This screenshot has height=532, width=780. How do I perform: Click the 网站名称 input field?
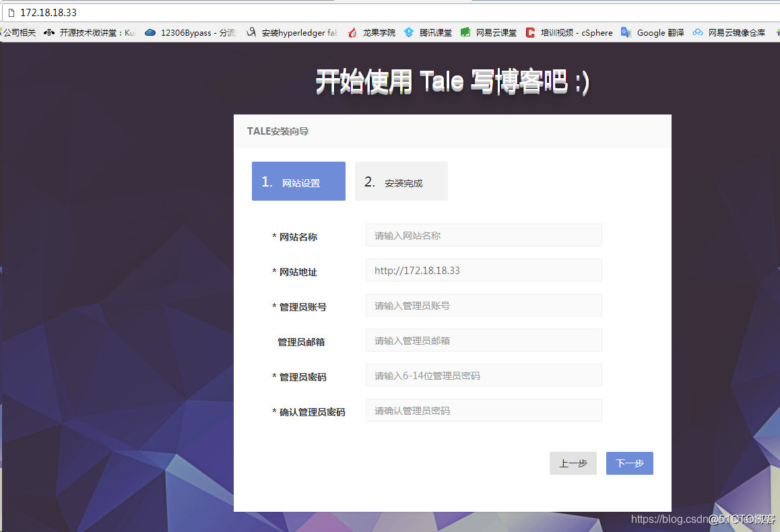tap(483, 235)
